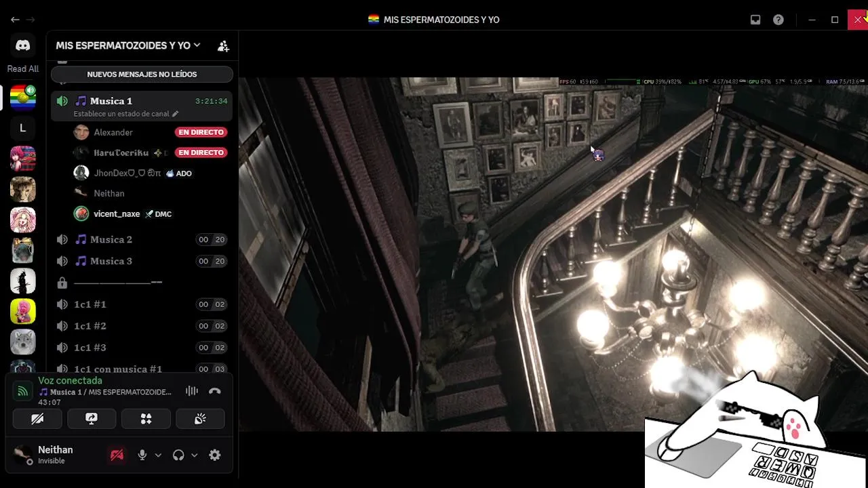Go back with the left arrow
The image size is (868, 488).
coord(15,20)
